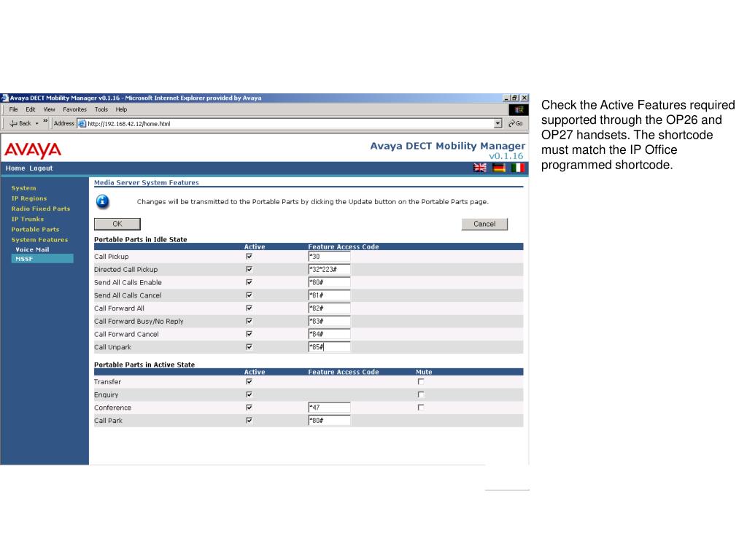Toggle the Call Park Active checkbox
747x560 pixels.
point(249,420)
